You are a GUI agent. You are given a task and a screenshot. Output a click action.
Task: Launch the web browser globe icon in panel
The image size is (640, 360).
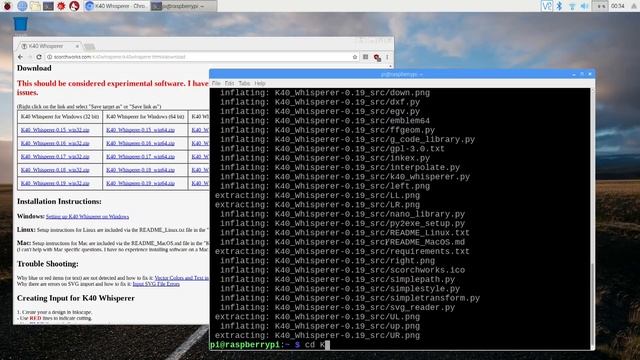pyautogui.click(x=22, y=6)
